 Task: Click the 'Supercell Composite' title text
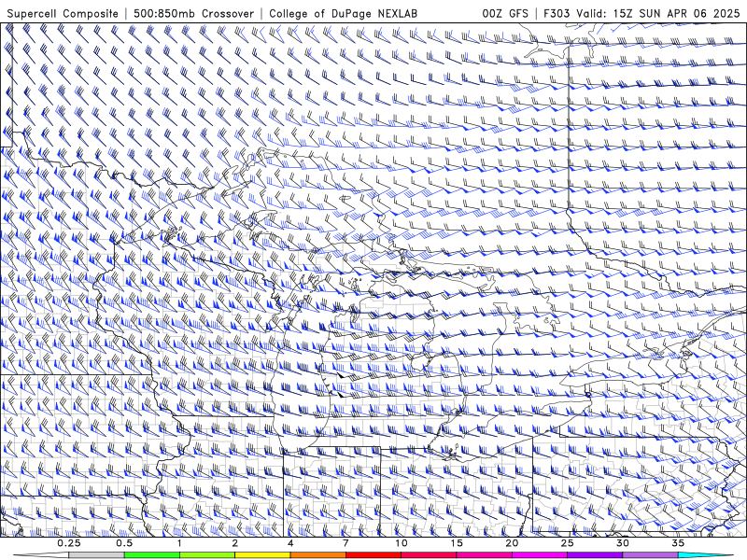[63, 13]
